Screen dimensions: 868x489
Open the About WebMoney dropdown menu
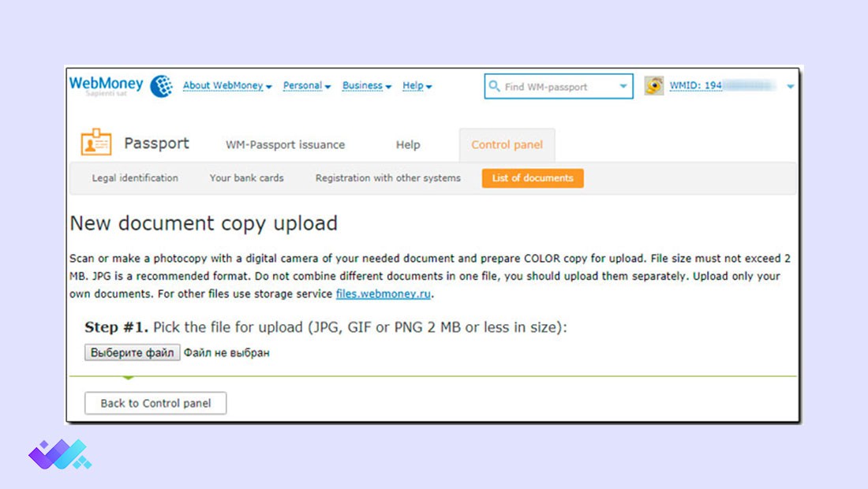click(226, 86)
